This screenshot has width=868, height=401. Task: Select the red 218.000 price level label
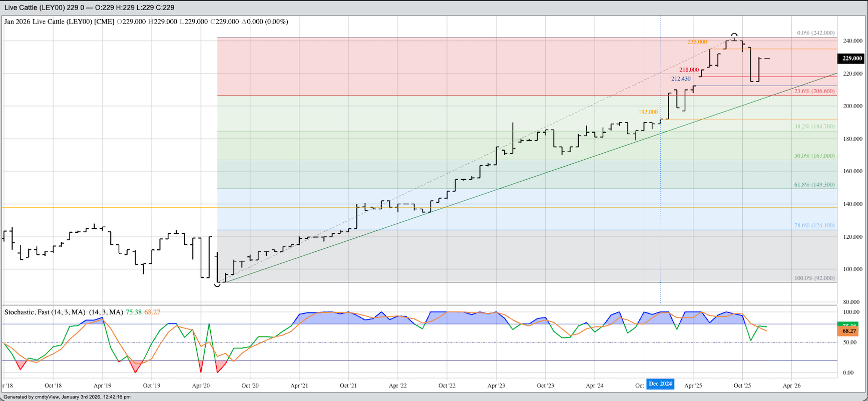pos(689,70)
